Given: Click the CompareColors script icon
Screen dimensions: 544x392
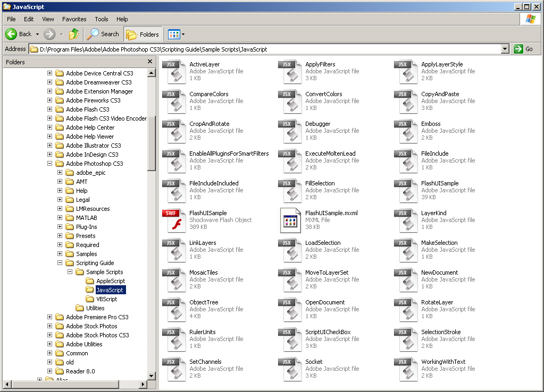Looking at the screenshot, I should pyautogui.click(x=174, y=101).
